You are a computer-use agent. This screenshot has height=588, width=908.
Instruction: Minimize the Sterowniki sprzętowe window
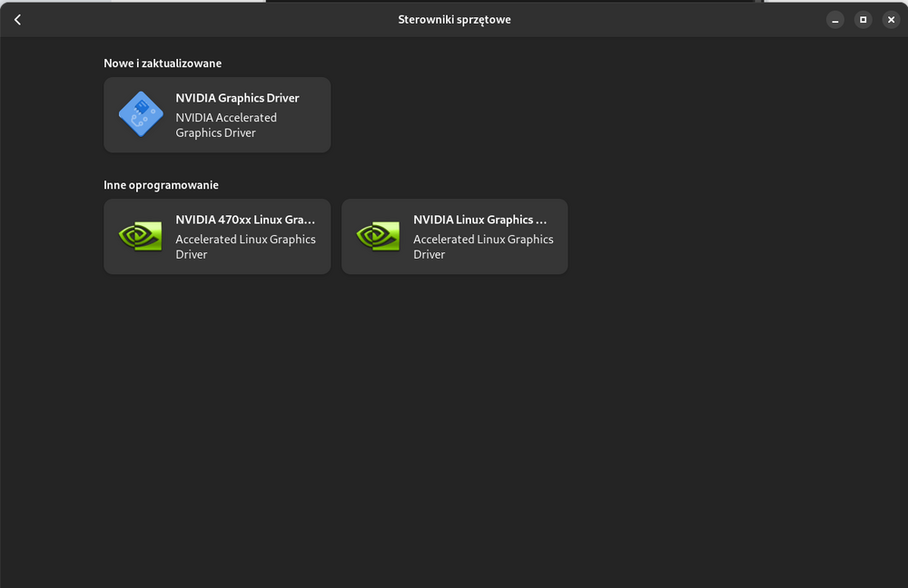tap(835, 19)
